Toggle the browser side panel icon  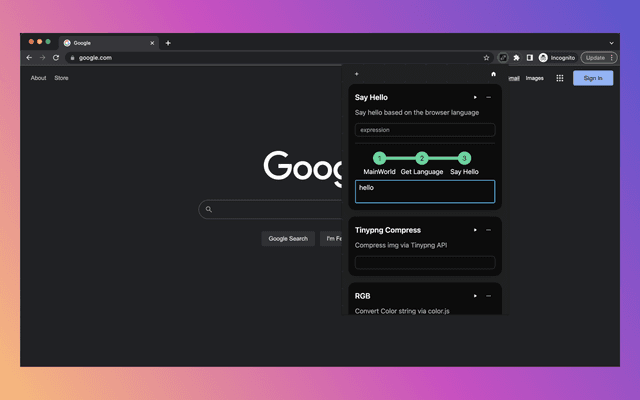point(530,58)
